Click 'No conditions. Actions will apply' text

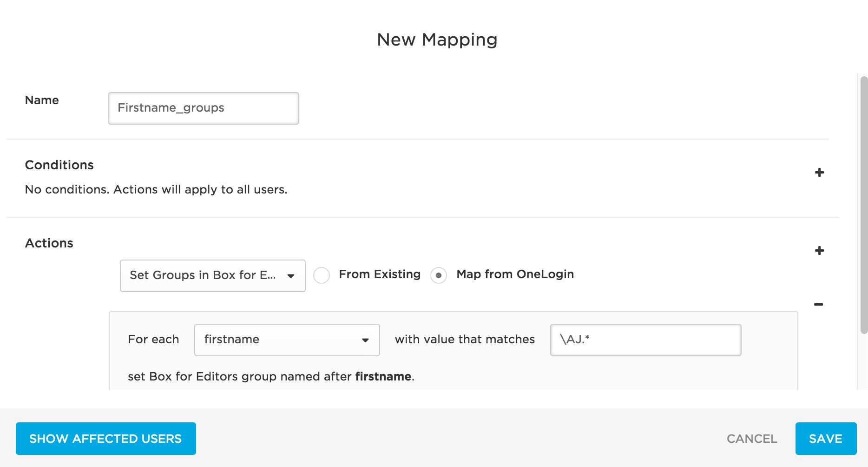click(156, 189)
